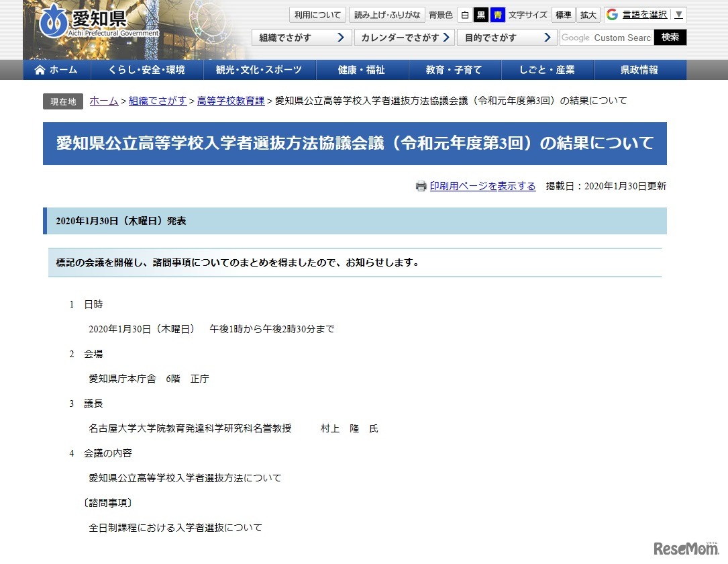Open the 組織でさがす arrow icon
This screenshot has width=728, height=564.
coord(342,38)
